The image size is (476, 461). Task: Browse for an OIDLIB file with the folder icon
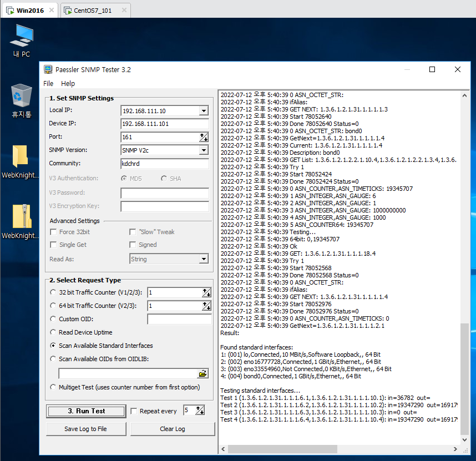click(203, 373)
